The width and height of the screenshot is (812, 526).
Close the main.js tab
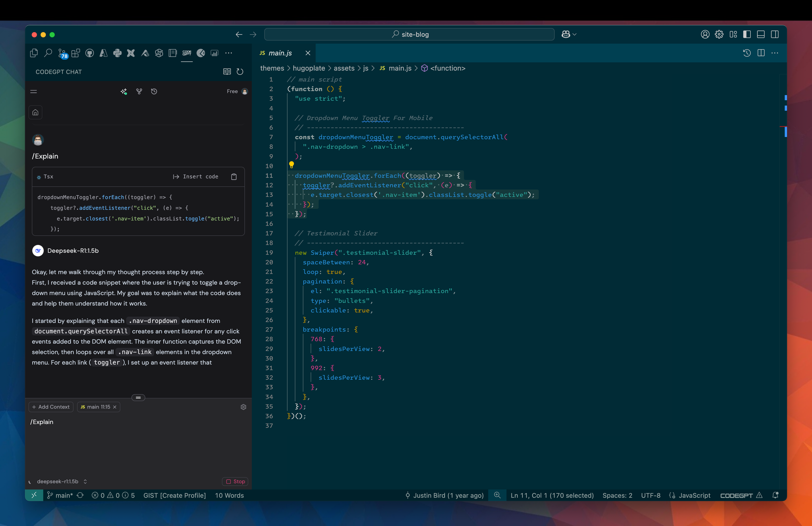coord(308,53)
